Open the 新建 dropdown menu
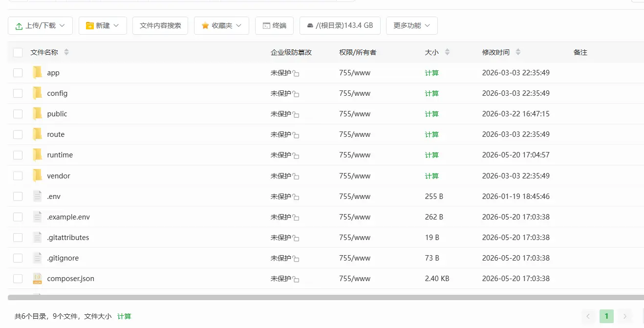The height and width of the screenshot is (328, 644). [x=103, y=25]
